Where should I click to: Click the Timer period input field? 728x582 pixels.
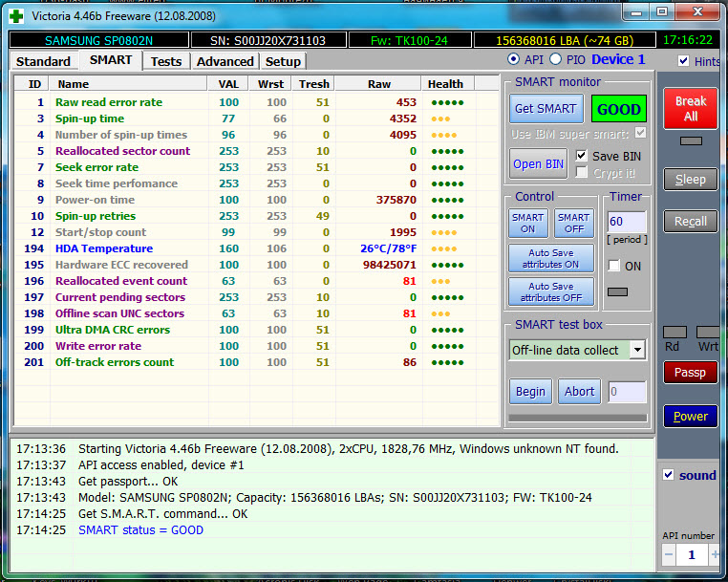(x=627, y=222)
